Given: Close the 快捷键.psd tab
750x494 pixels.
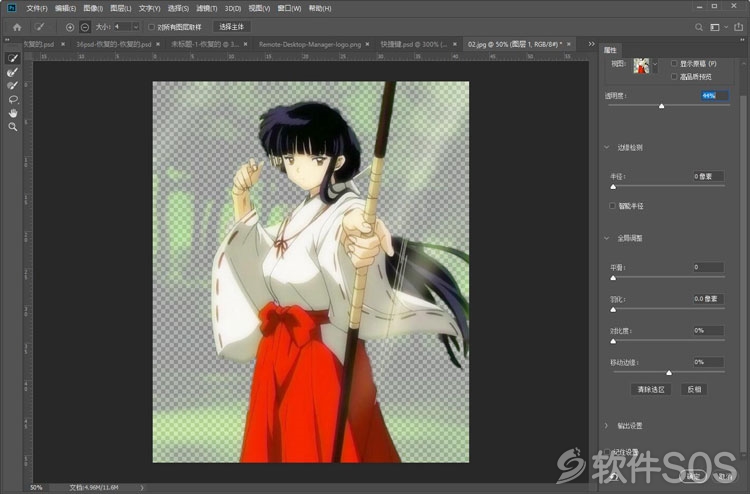Looking at the screenshot, I should [x=455, y=44].
